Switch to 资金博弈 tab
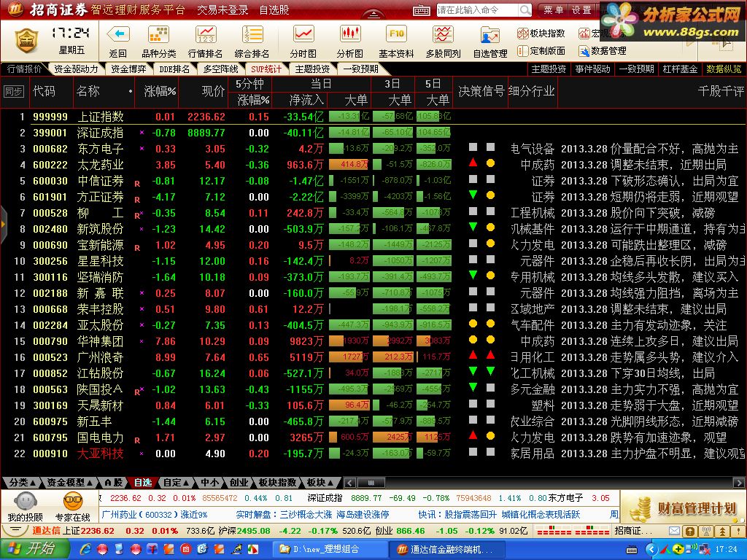The width and height of the screenshot is (747, 560). click(x=128, y=69)
